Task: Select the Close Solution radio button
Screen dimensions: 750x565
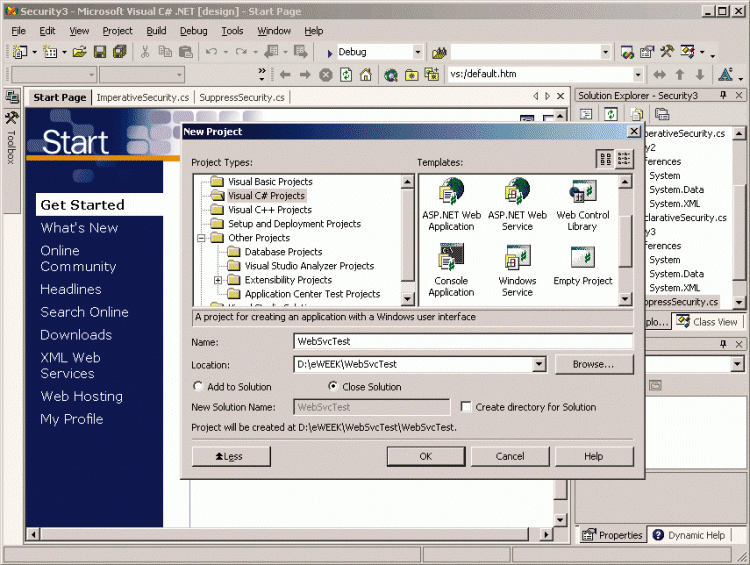Action: click(x=333, y=386)
